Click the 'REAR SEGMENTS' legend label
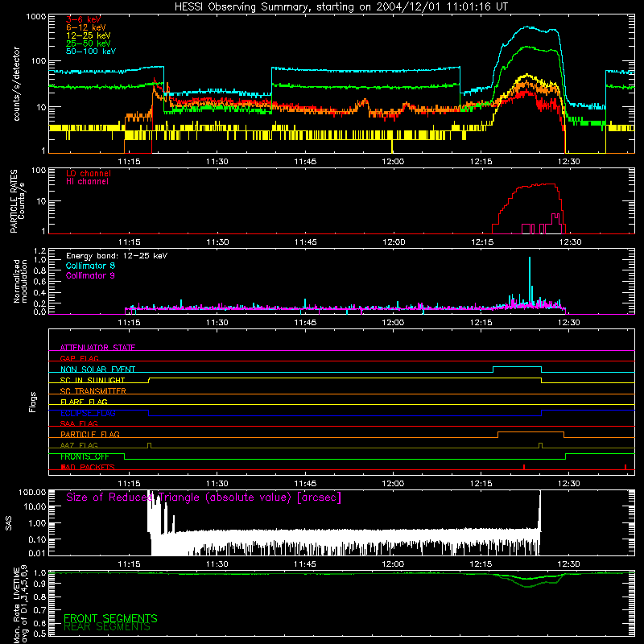644x644 pixels. point(107,626)
